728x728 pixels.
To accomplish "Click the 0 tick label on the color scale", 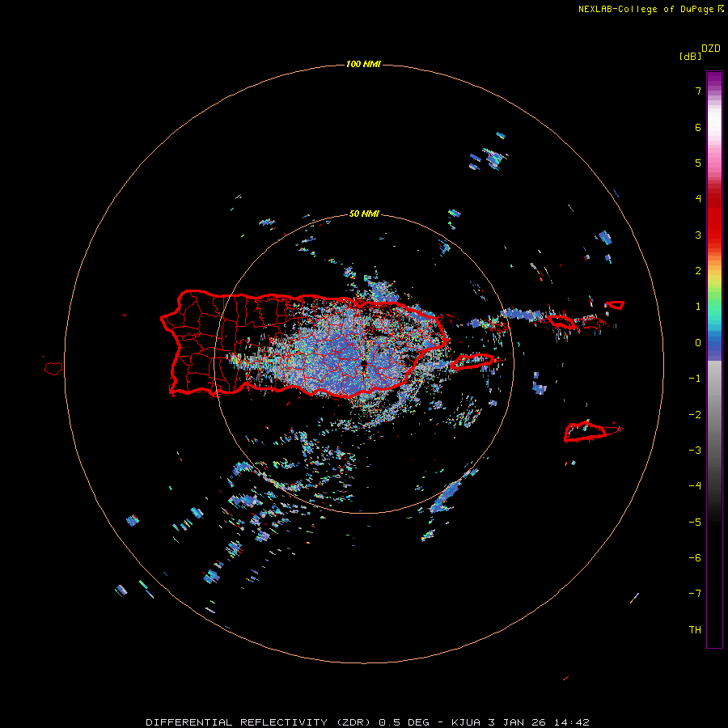I will pos(698,343).
